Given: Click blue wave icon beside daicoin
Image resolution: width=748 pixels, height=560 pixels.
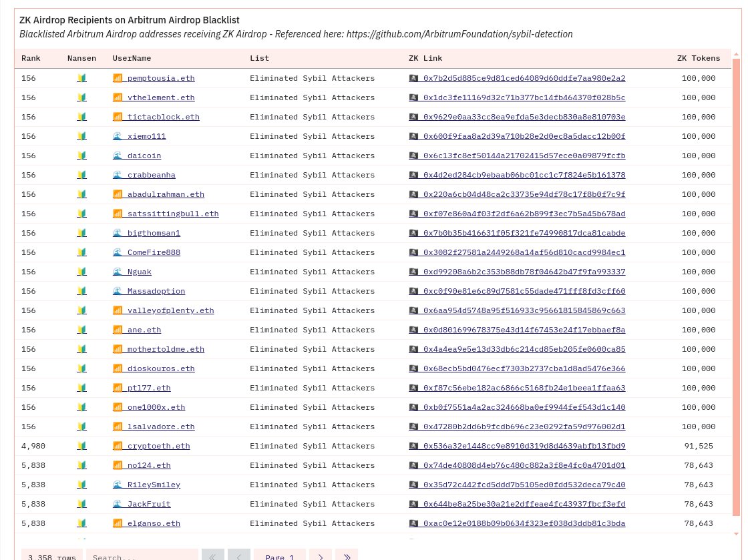Looking at the screenshot, I should coord(118,156).
